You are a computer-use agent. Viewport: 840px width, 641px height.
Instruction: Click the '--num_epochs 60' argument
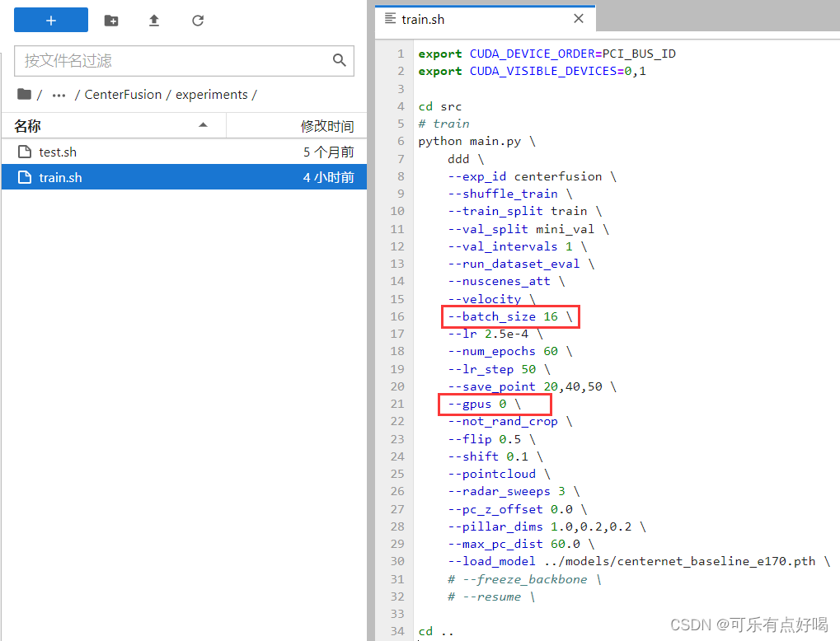[503, 351]
